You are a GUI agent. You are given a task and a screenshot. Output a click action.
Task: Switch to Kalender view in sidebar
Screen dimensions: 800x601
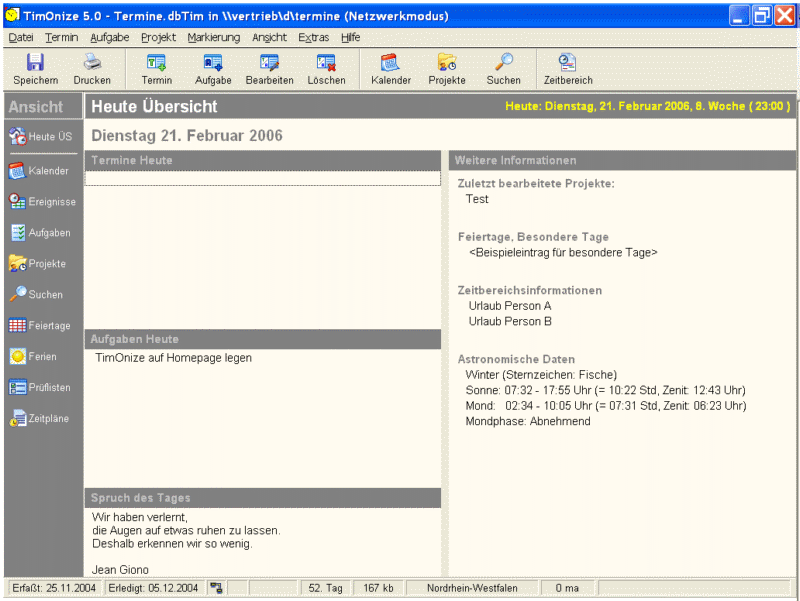point(39,171)
